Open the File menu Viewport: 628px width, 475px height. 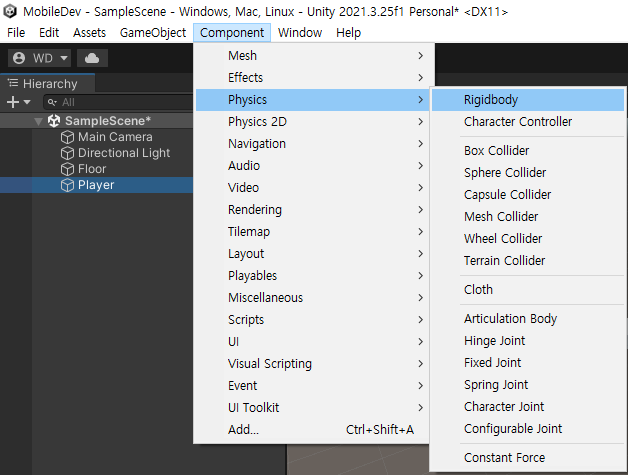click(16, 32)
